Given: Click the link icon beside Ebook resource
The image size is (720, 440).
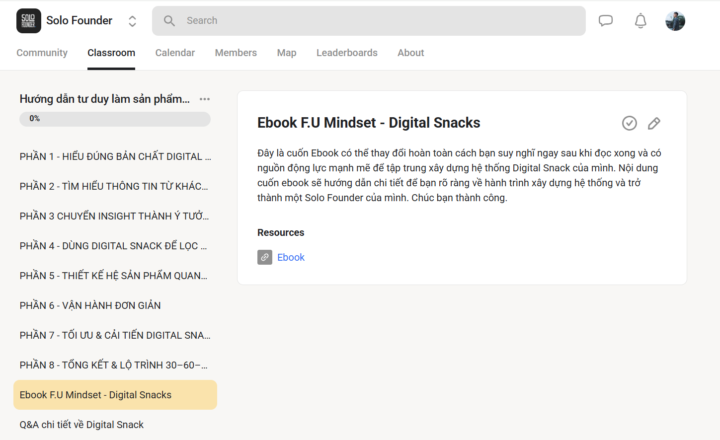Looking at the screenshot, I should [264, 257].
